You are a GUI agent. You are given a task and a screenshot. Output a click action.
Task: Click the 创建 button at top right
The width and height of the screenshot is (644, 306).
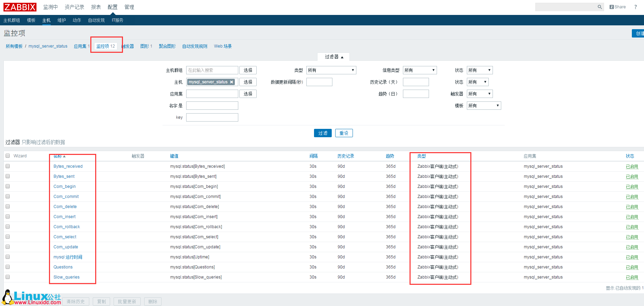click(638, 33)
